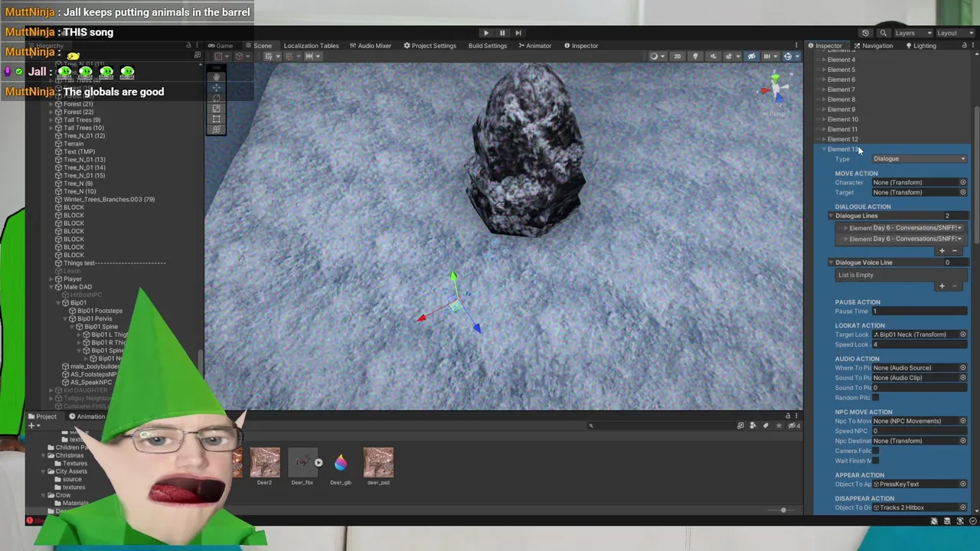Select the Rect tool in scene toolbar
Image resolution: width=980 pixels, height=551 pixels.
coord(216,119)
